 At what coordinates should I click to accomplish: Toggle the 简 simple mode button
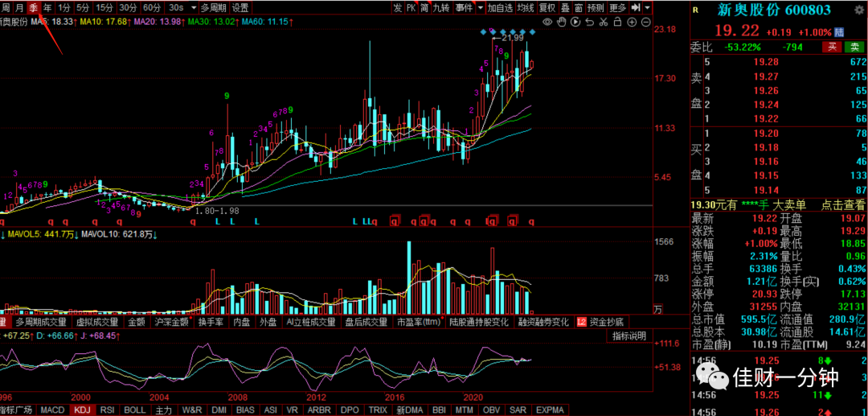point(424,8)
